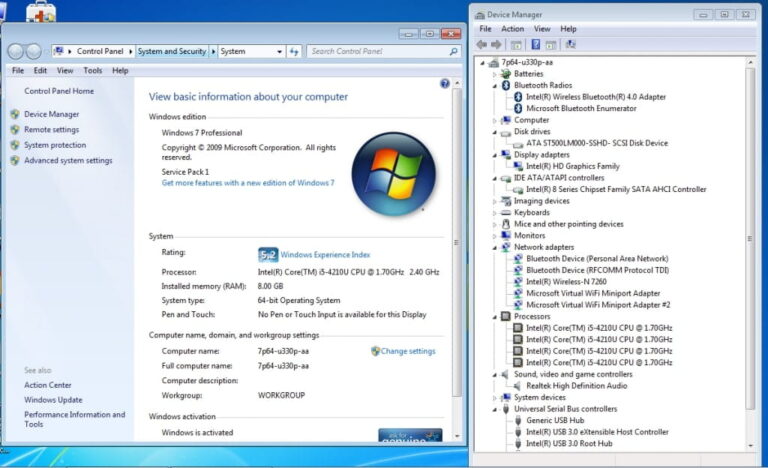Screen dimensions: 768x468
Task: Click the Back button in Control Panel window
Action: 17,51
